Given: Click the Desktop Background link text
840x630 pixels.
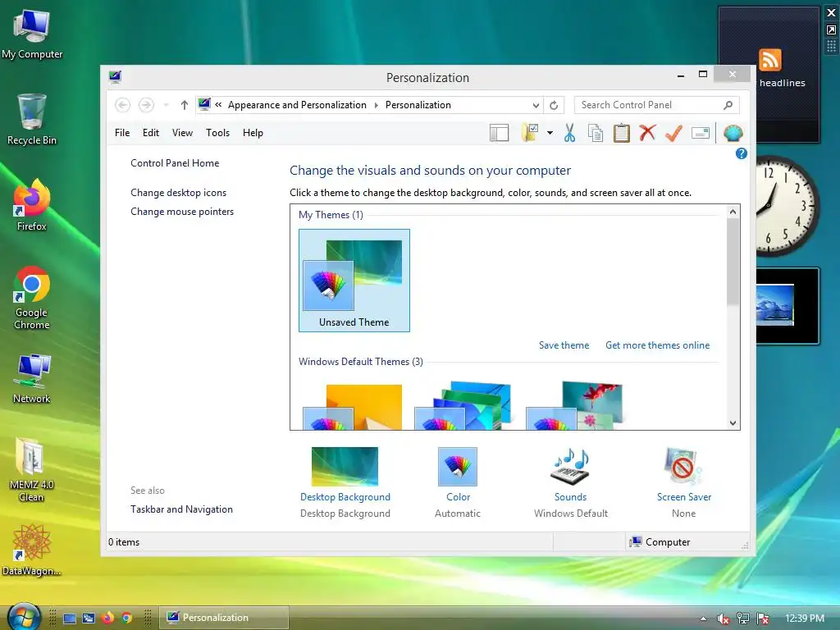Looking at the screenshot, I should pos(345,497).
